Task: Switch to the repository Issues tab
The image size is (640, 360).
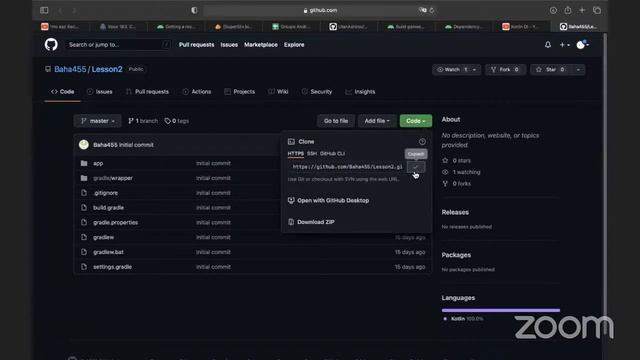Action: pos(100,91)
